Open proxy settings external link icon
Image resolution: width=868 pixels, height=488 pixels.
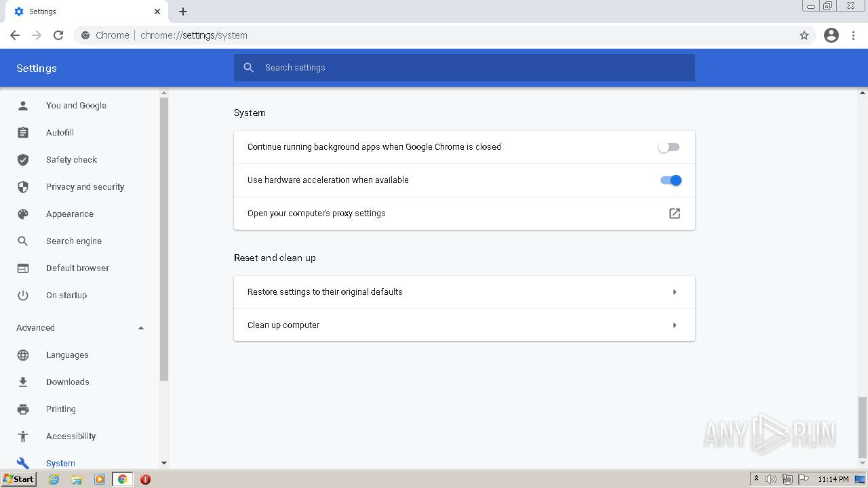tap(675, 213)
